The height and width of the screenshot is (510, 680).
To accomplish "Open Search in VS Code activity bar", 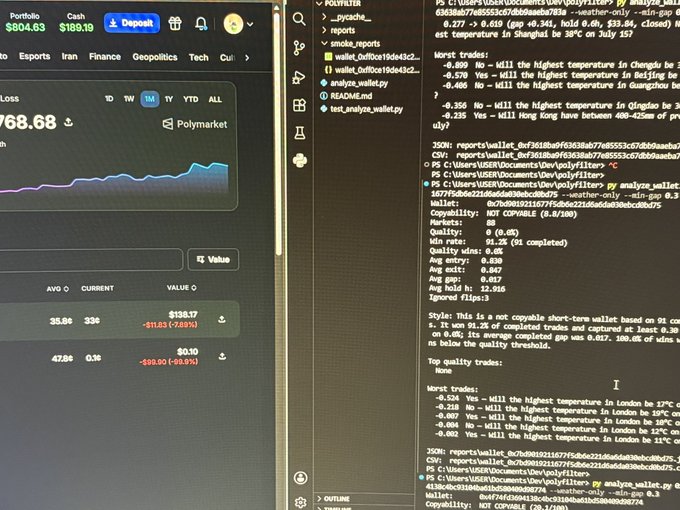I will click(x=299, y=19).
